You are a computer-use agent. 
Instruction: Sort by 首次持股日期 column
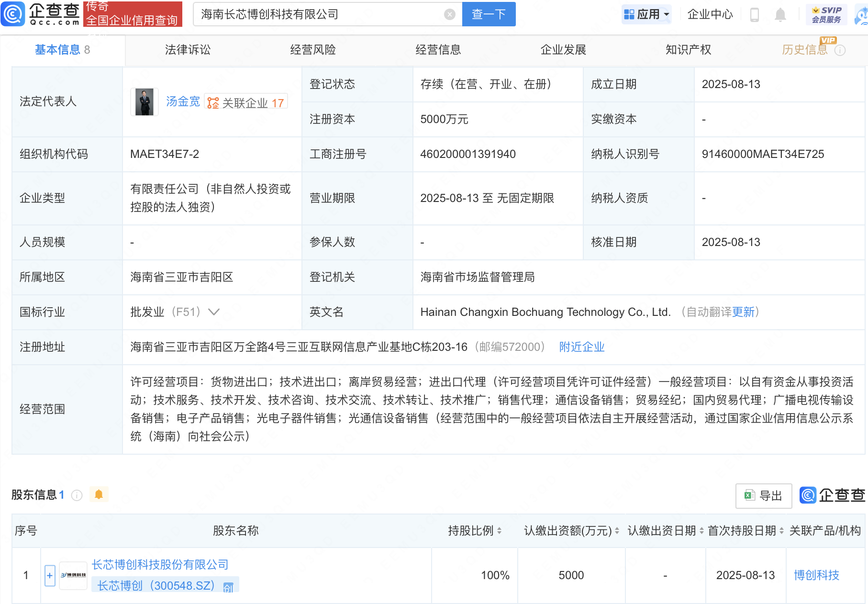click(781, 531)
